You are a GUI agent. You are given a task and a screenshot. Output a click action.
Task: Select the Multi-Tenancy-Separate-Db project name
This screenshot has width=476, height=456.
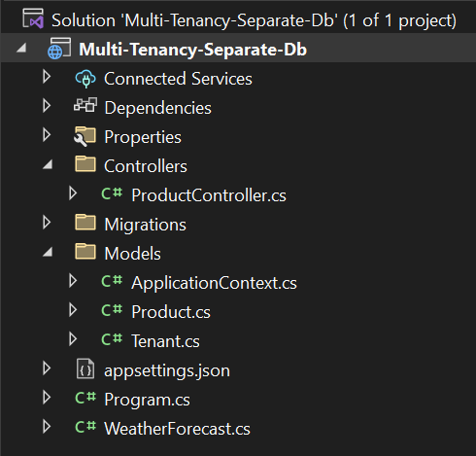[x=193, y=50]
